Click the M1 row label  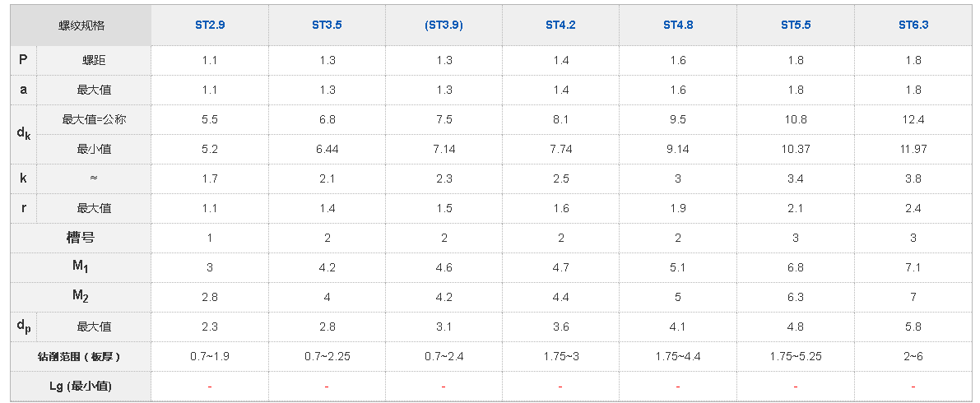[x=81, y=267]
